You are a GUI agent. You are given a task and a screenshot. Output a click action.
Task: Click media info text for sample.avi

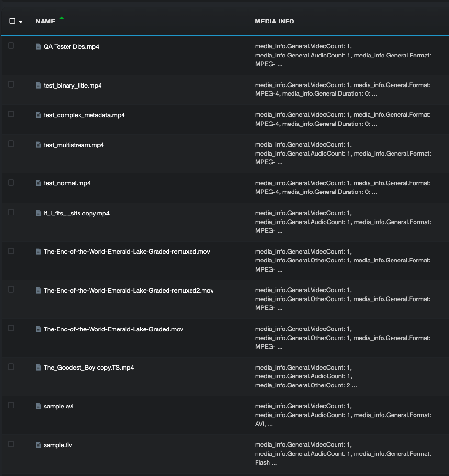click(x=343, y=415)
